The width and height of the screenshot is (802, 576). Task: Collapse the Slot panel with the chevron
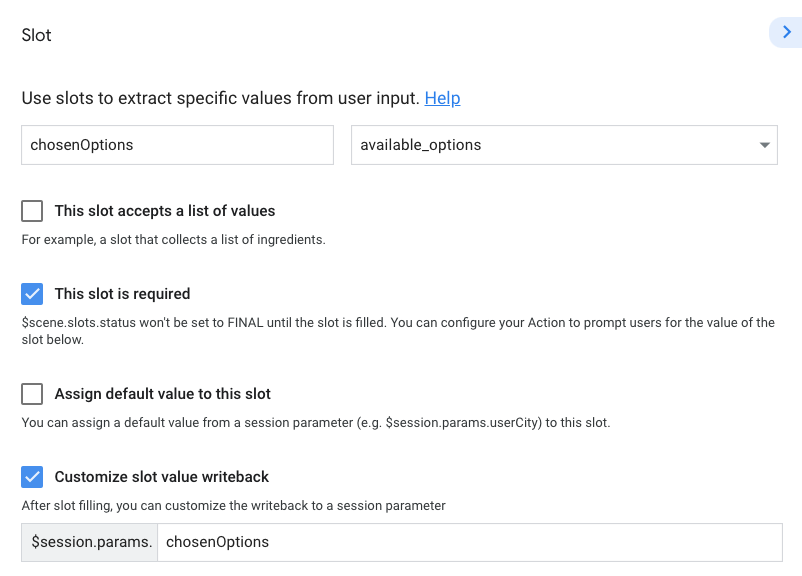[x=786, y=33]
